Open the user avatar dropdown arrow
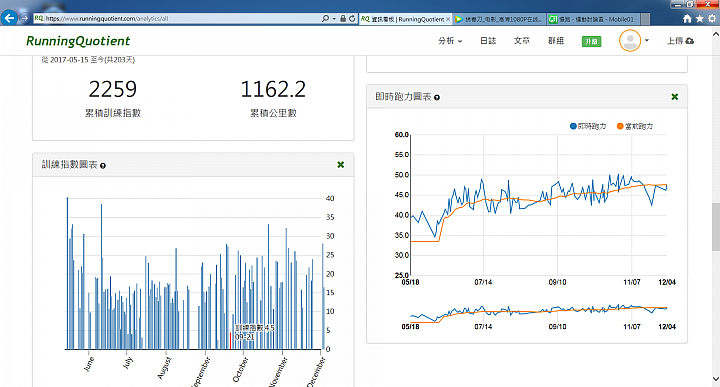Image resolution: width=720 pixels, height=387 pixels. [x=647, y=40]
